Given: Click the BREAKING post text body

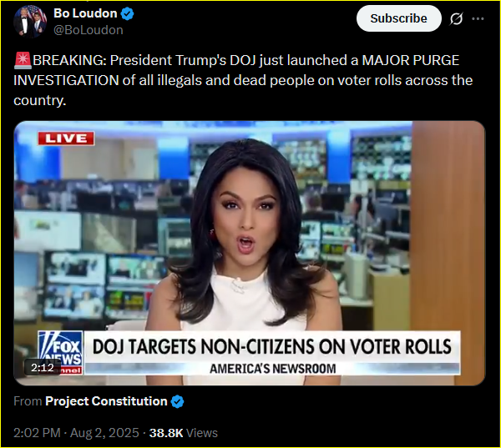Looking at the screenshot, I should coord(243,80).
